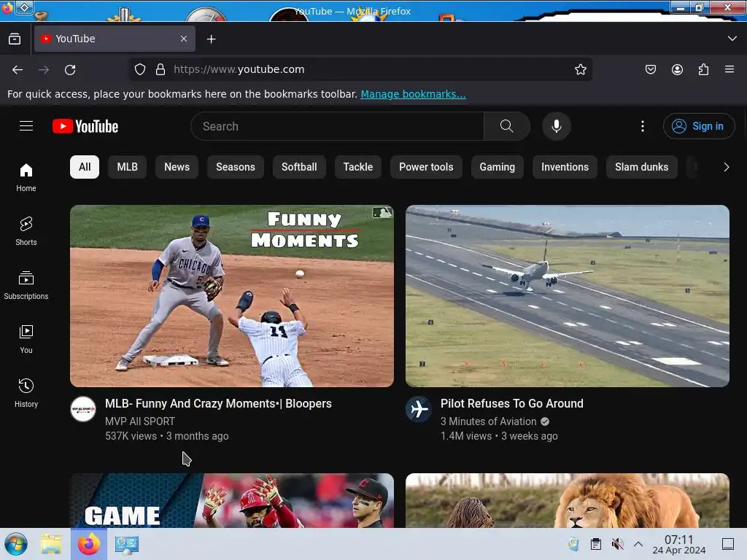The height and width of the screenshot is (560, 747).
Task: Open the taskbar clock and date
Action: [x=679, y=544]
